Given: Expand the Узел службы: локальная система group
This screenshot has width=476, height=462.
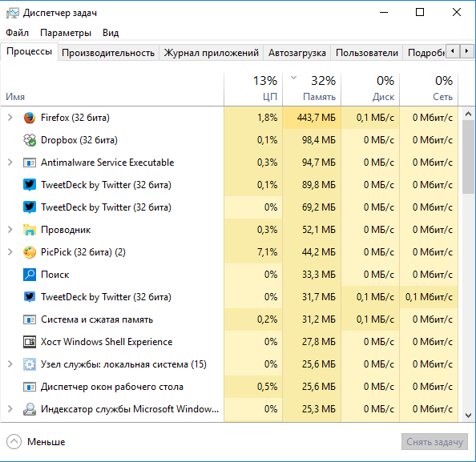Looking at the screenshot, I should pos(10,364).
